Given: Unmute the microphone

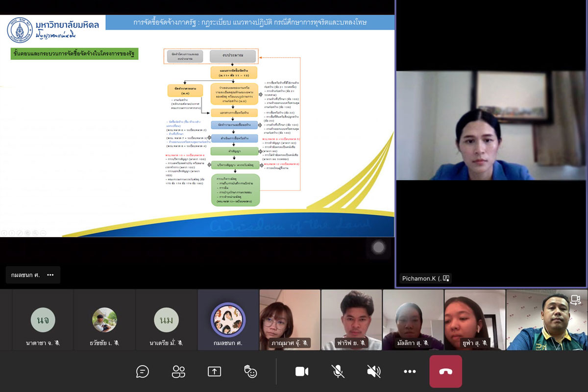Looking at the screenshot, I should [338, 372].
